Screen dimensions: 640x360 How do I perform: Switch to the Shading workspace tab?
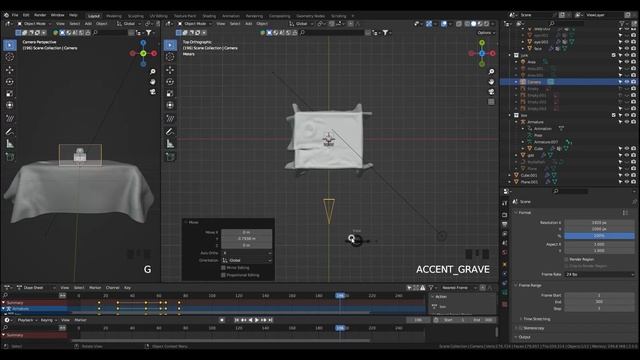click(x=209, y=16)
